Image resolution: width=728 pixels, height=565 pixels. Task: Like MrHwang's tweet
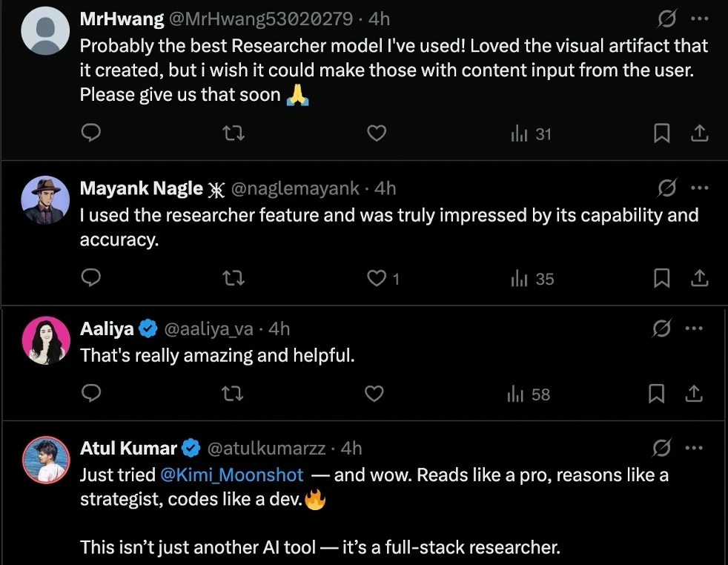tap(377, 133)
